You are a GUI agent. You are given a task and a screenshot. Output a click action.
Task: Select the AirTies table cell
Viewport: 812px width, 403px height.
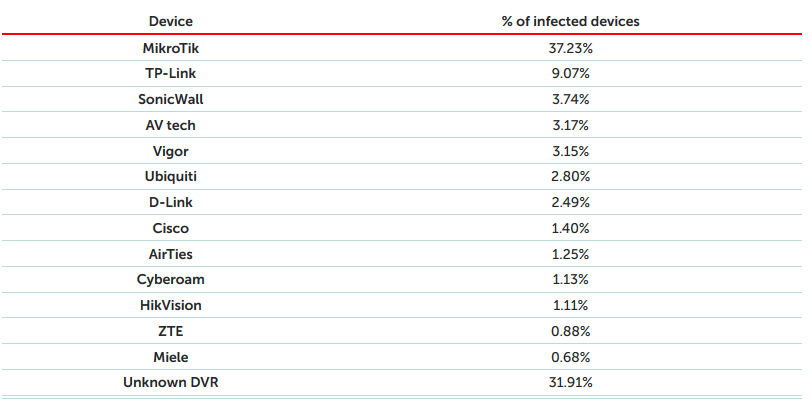tap(171, 254)
